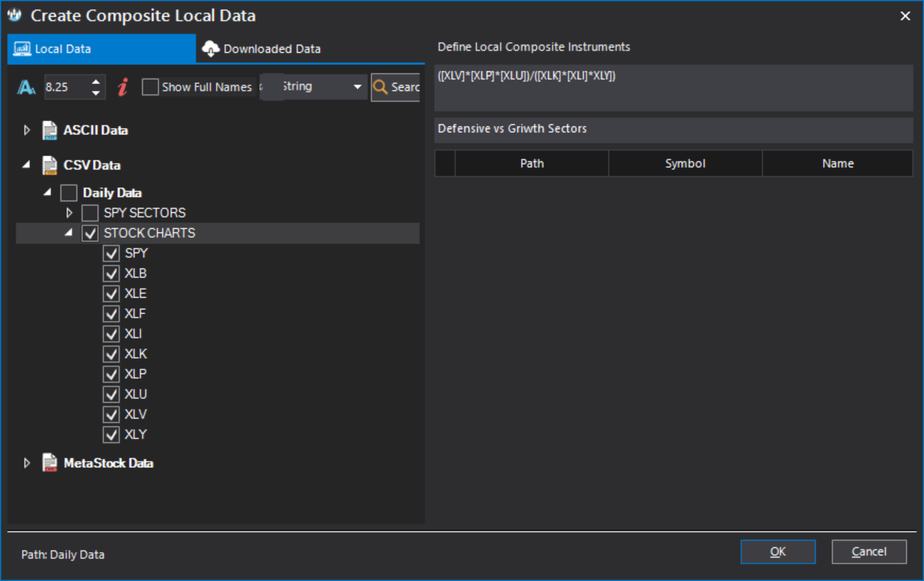Uncheck the XLY checkbox
Viewport: 924px width, 581px height.
[111, 435]
